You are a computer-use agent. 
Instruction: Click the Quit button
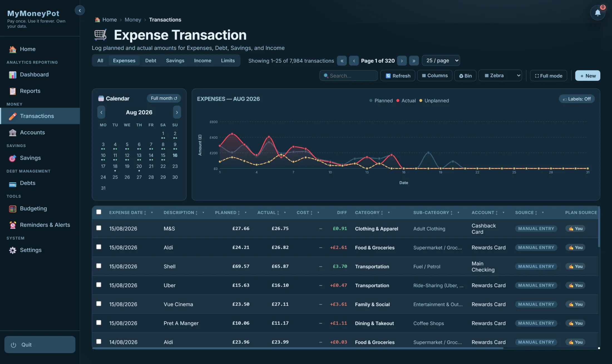point(40,345)
